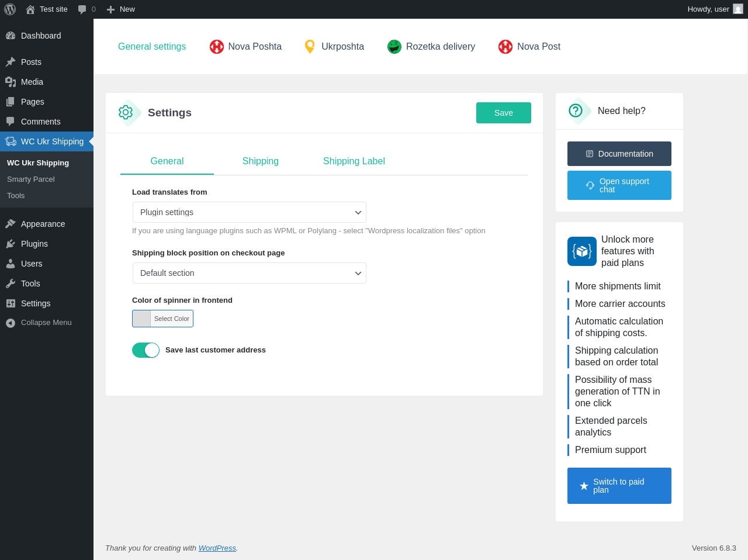Click the user avatar in top right
This screenshot has width=748, height=560.
738,9
